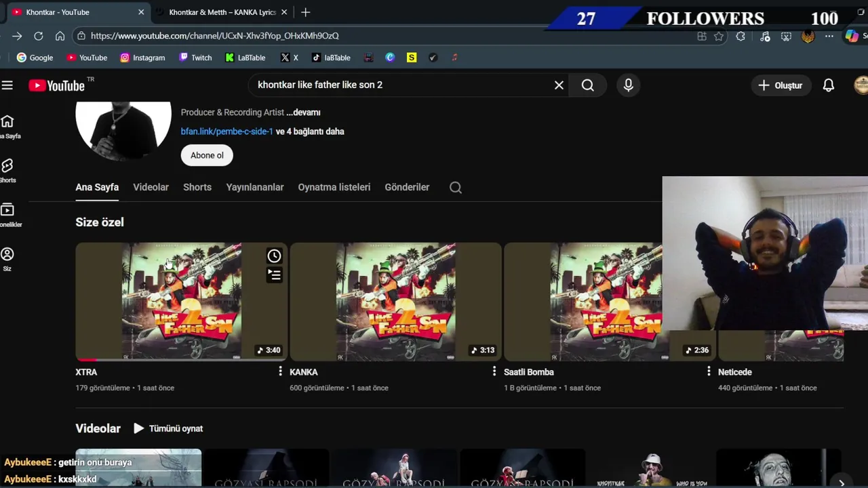Open the YouTube guide hamburger menu
The width and height of the screenshot is (868, 488).
tap(7, 85)
